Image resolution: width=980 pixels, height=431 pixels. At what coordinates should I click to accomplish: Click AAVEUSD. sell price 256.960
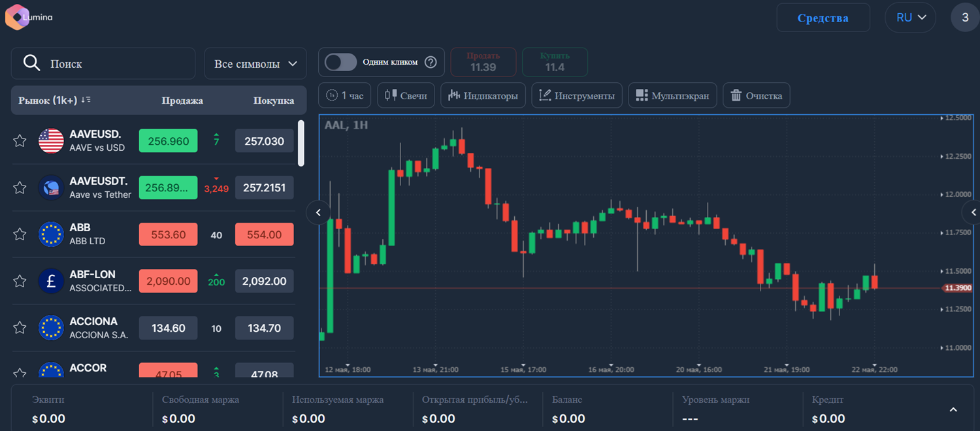pyautogui.click(x=169, y=141)
